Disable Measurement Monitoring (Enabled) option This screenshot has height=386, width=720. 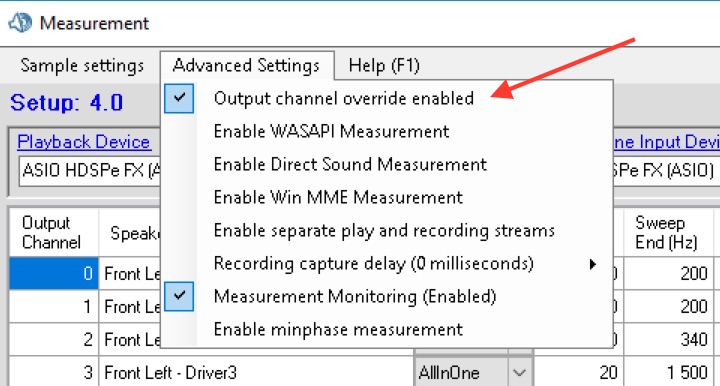tap(354, 296)
